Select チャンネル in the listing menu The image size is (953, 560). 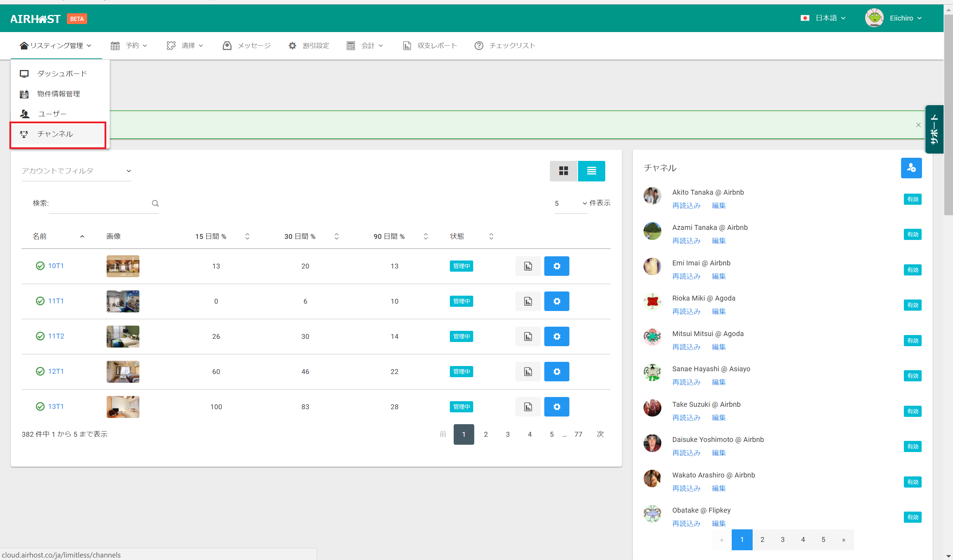coord(55,134)
